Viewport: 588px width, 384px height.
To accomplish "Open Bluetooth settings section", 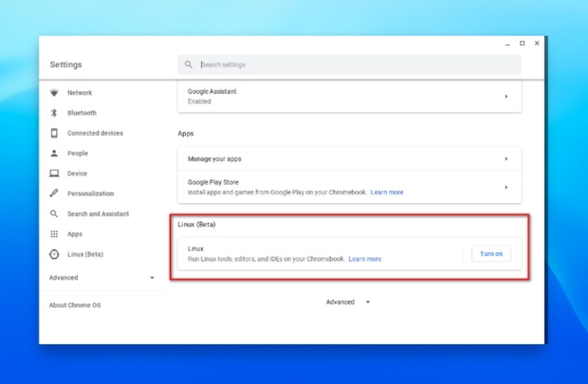I will [82, 113].
